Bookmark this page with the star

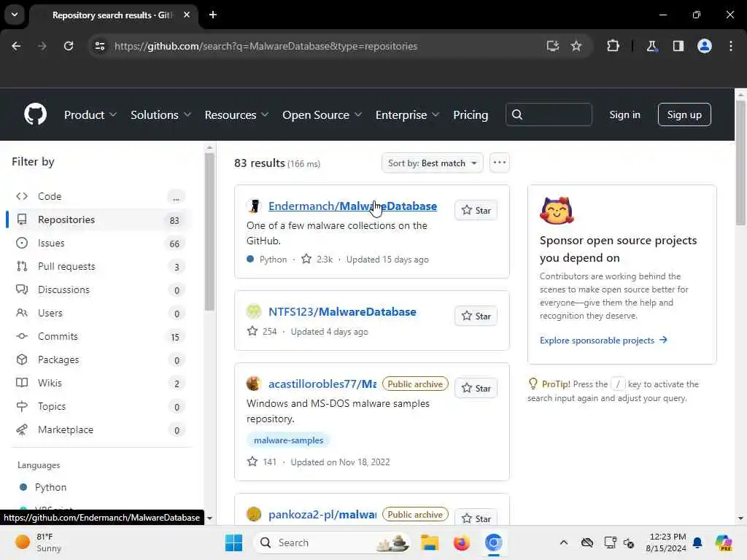point(576,46)
